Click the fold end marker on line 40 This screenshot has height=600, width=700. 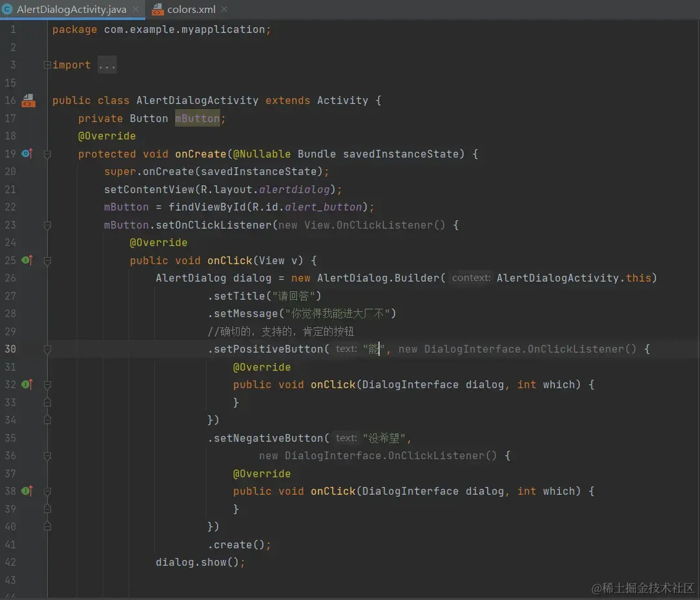coord(47,527)
